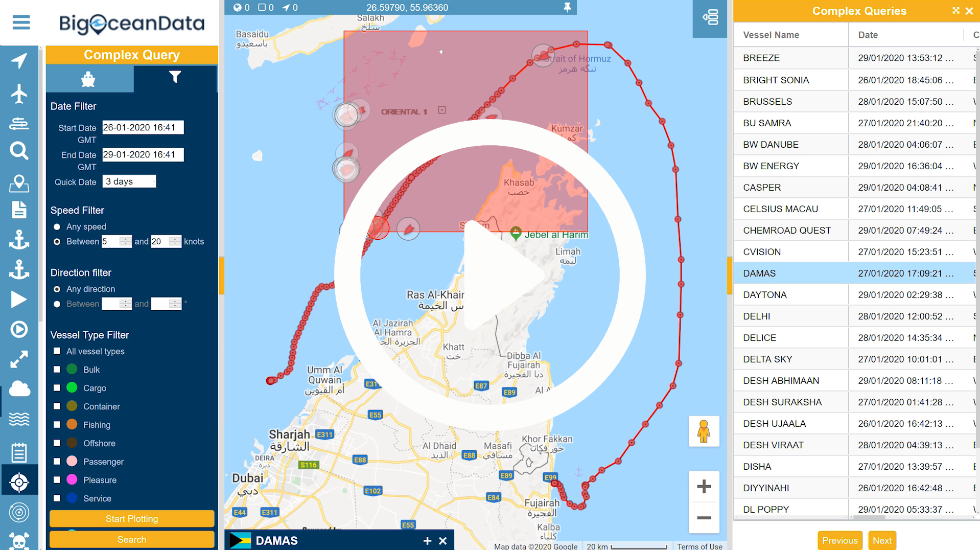
Task: Select the crosshair complex query icon
Action: [x=19, y=482]
